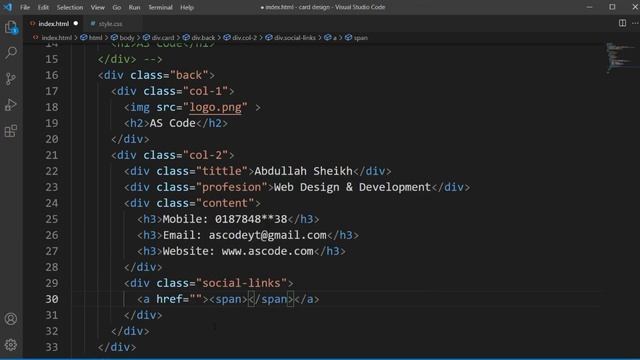Click the "col-1" class value

click(x=205, y=91)
